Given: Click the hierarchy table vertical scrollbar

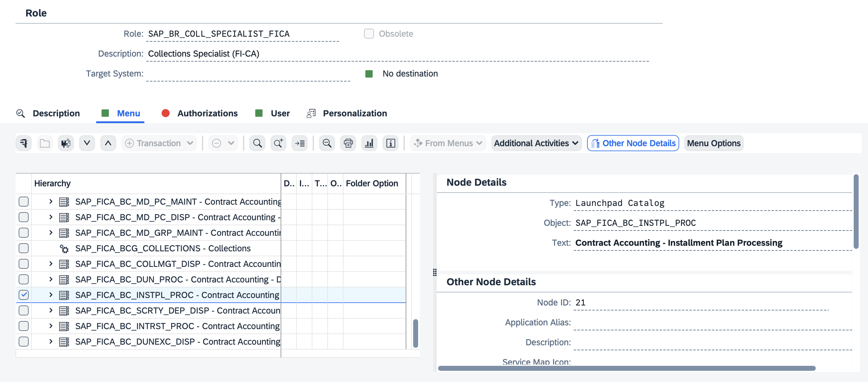Looking at the screenshot, I should click(x=415, y=333).
